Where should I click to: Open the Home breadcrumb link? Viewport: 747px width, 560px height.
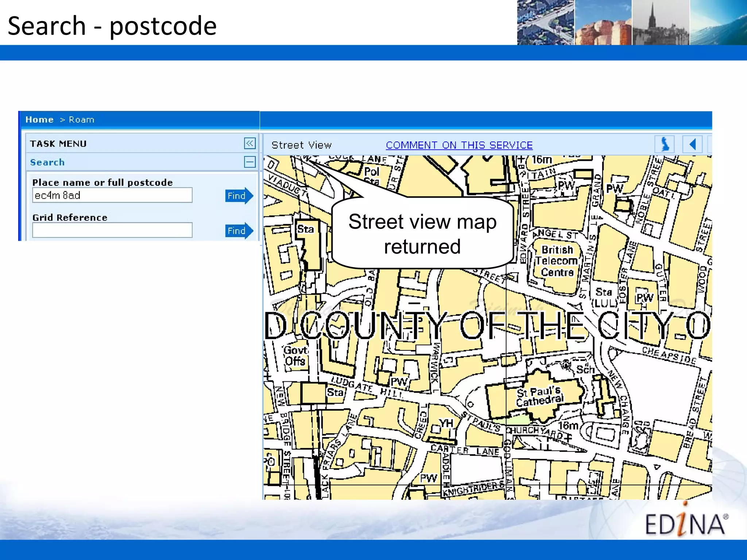coord(39,120)
